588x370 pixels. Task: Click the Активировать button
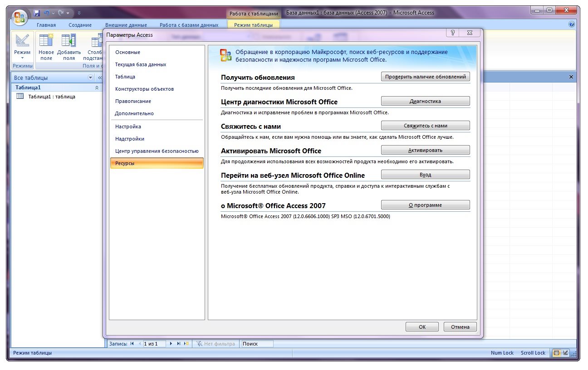pos(425,150)
